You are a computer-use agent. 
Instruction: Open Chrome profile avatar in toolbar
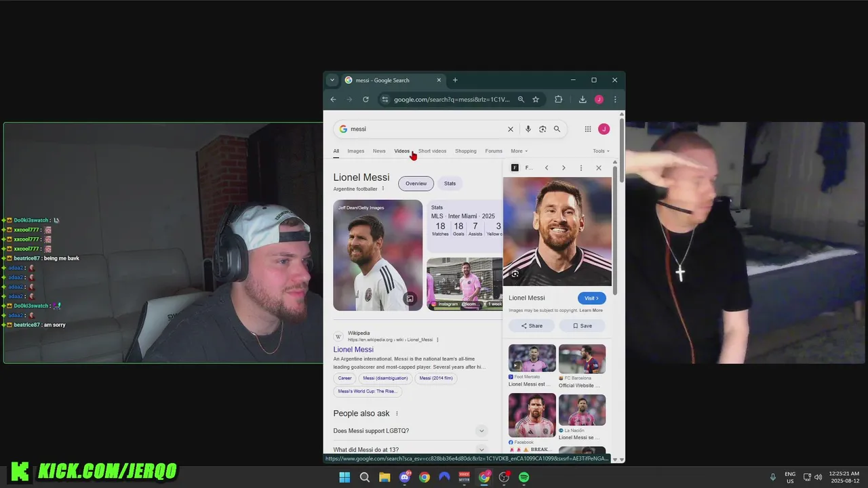pos(599,100)
